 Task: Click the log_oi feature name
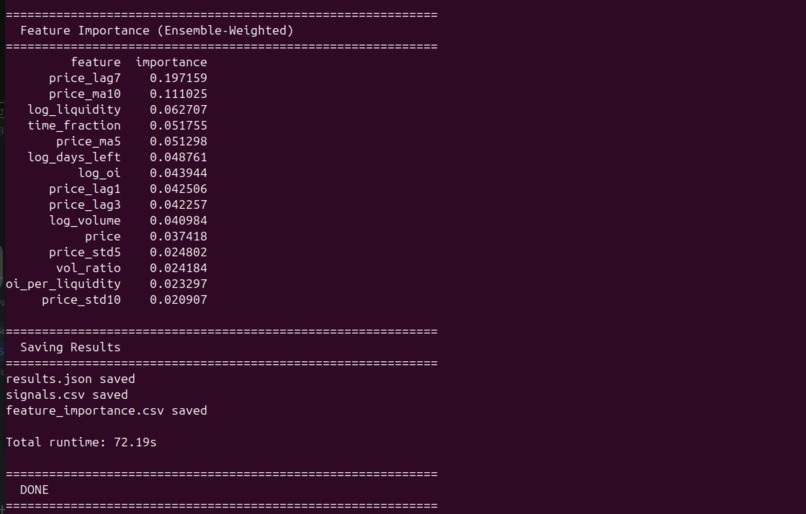99,173
